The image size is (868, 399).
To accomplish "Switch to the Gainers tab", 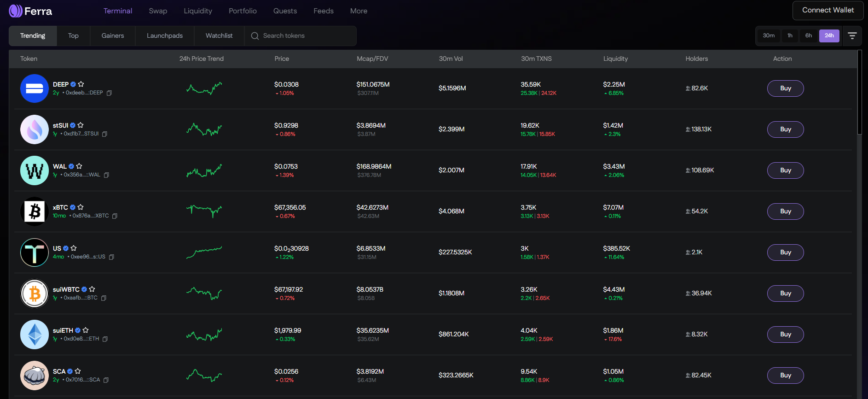I will pos(113,36).
